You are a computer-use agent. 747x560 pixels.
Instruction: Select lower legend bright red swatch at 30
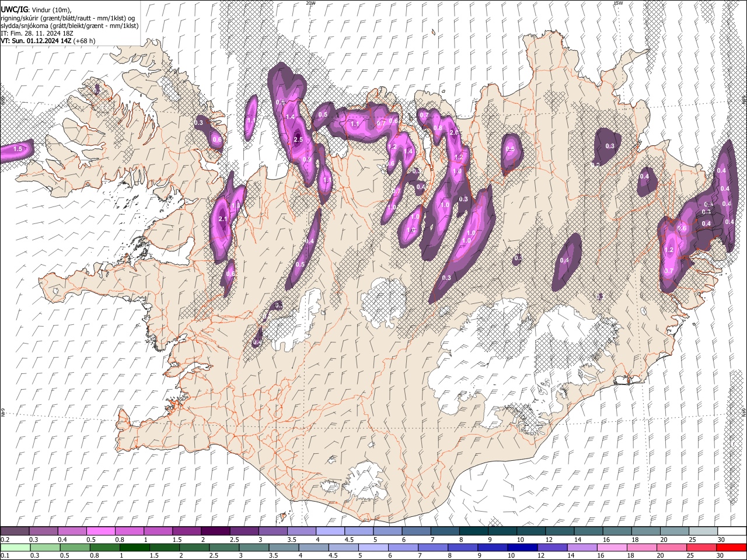coord(731,547)
